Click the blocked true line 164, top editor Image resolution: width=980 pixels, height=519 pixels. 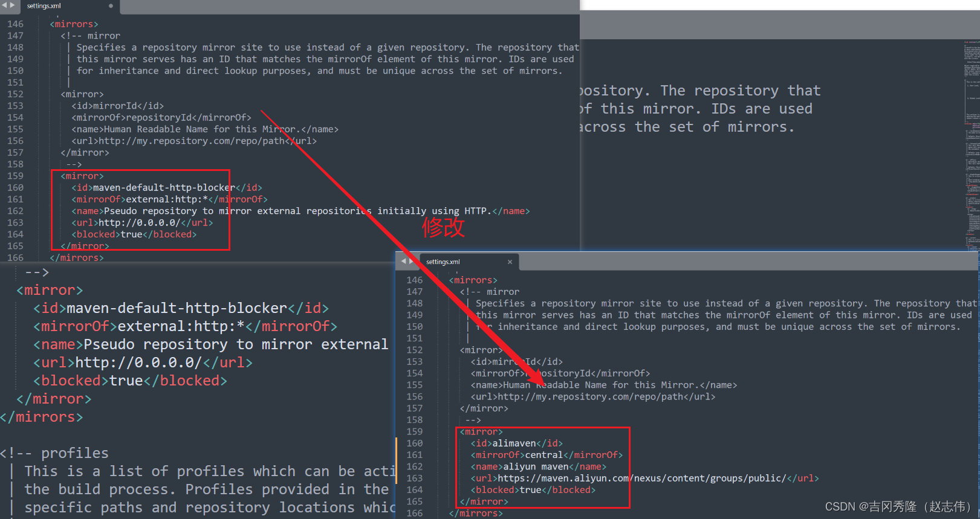tap(134, 234)
